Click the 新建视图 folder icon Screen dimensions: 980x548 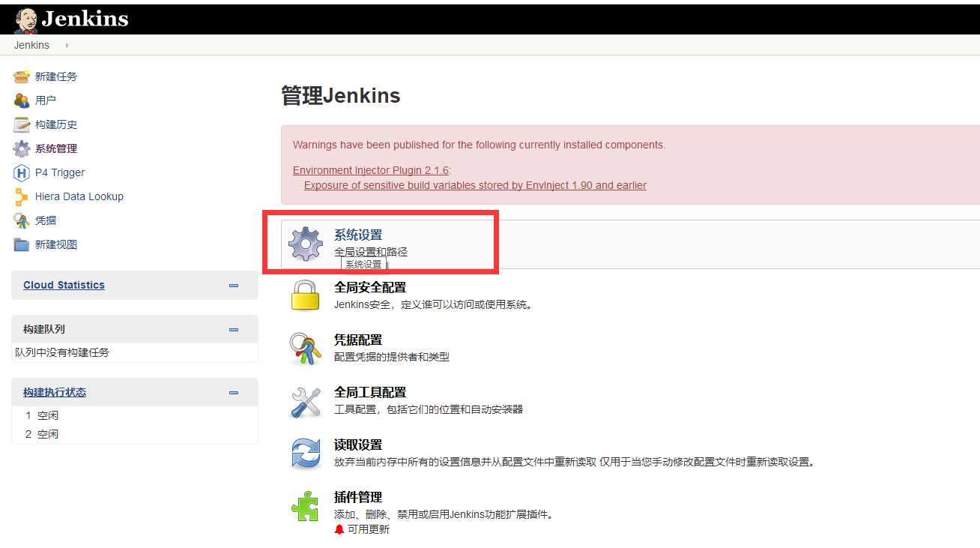[x=22, y=244]
